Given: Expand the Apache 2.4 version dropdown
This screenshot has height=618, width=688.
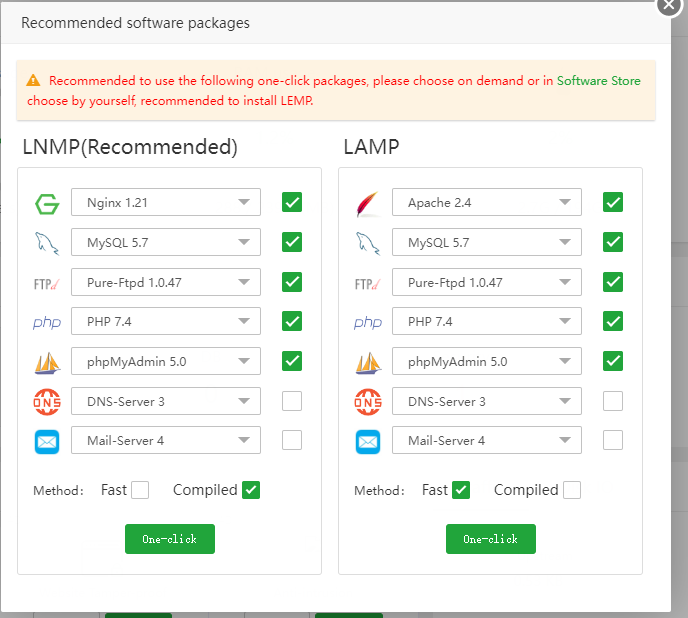Looking at the screenshot, I should (487, 203).
